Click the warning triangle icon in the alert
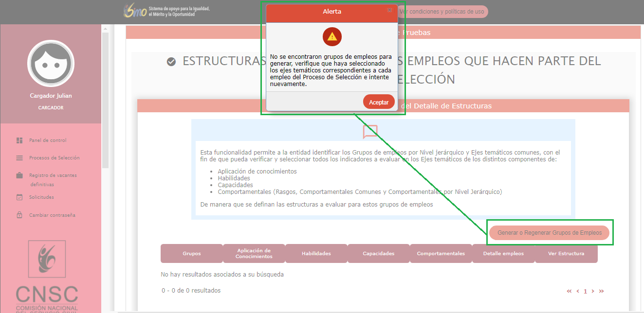 coord(332,36)
